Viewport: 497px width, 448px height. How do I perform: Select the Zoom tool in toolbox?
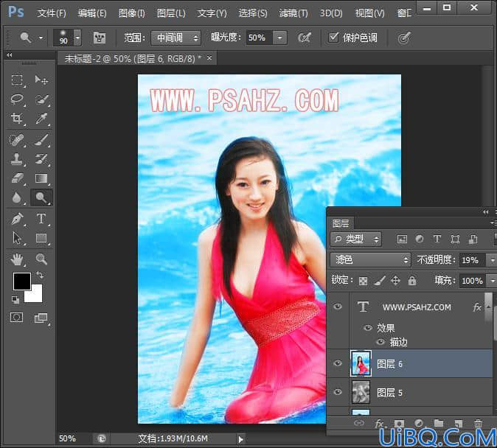(x=41, y=259)
